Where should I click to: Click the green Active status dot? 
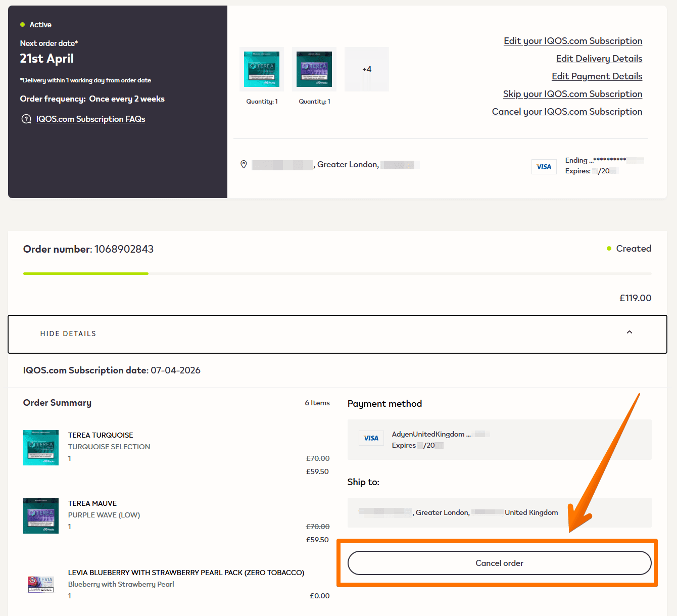pyautogui.click(x=22, y=25)
